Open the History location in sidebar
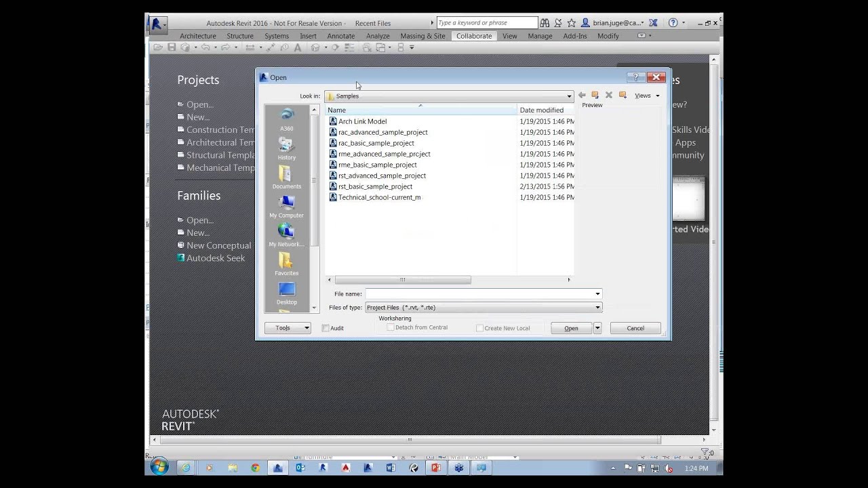The height and width of the screenshot is (488, 868). click(x=287, y=148)
